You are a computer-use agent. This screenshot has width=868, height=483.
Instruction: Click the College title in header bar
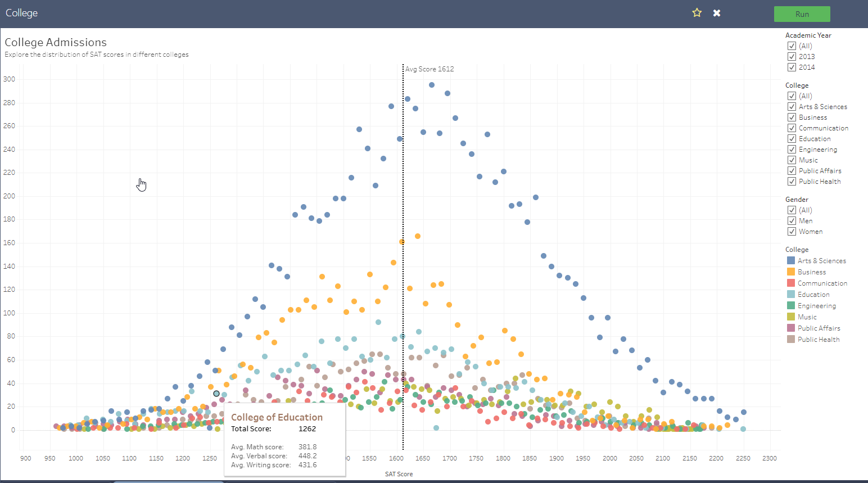pyautogui.click(x=21, y=13)
